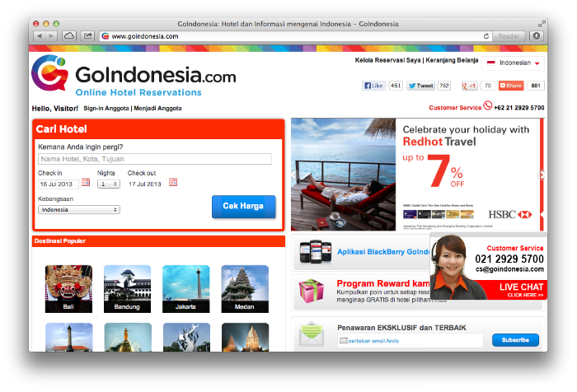Click the newsletter email input field
Viewport: 577px width, 392px height.
point(410,341)
